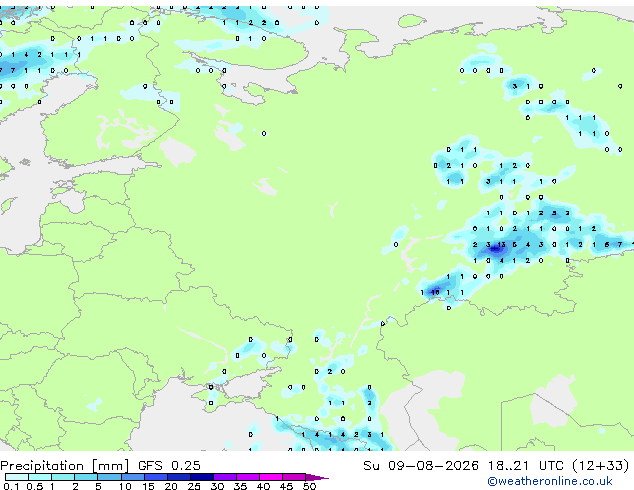Click the 25 to 30 mm legend swatch
The height and width of the screenshot is (490, 634).
[201, 477]
